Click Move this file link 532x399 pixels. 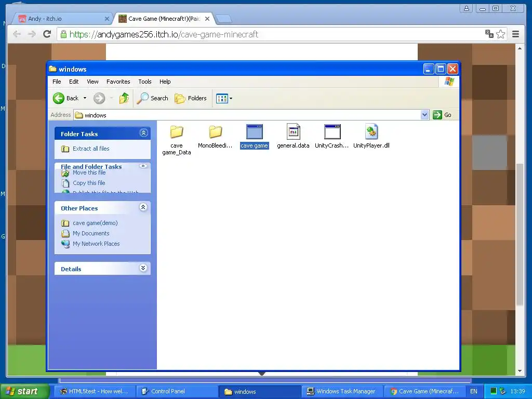89,172
